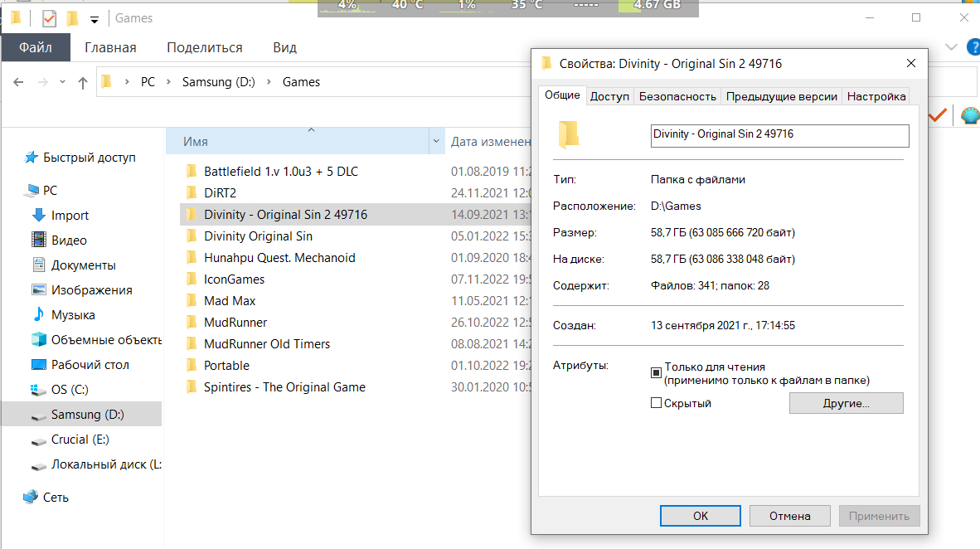Open the Имя column filter dropdown
The height and width of the screenshot is (549, 980).
pyautogui.click(x=436, y=141)
